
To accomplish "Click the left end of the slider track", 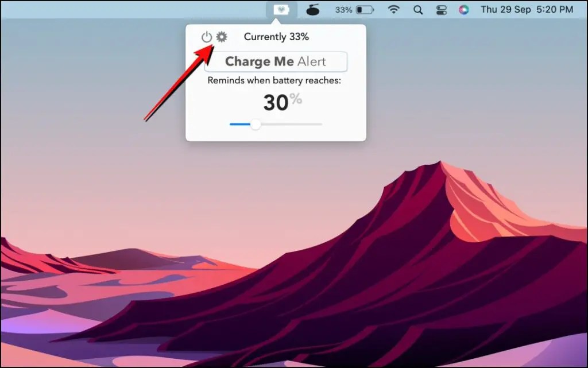I will (231, 123).
